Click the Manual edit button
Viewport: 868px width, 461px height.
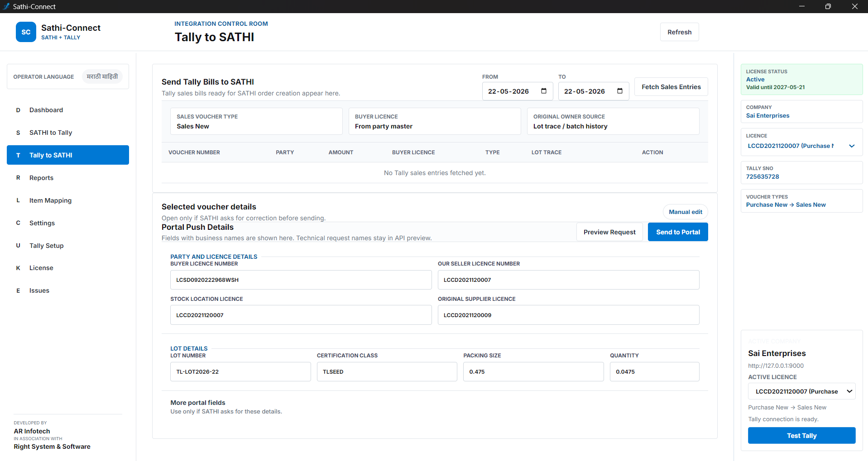pos(686,212)
